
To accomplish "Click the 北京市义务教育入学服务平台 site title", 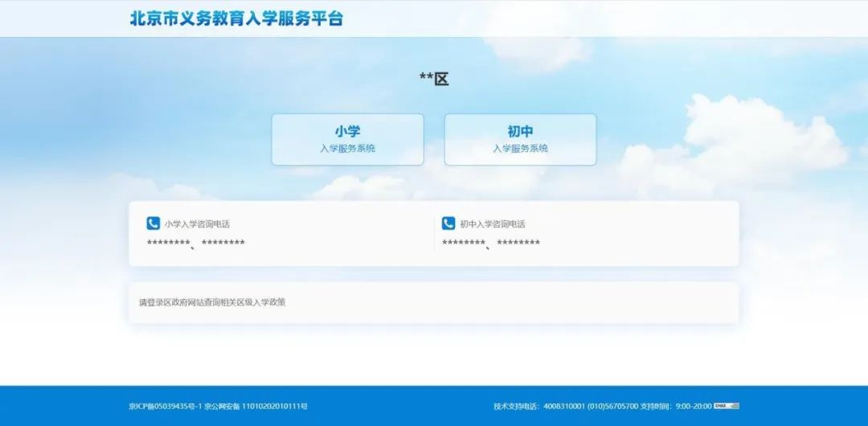I will pyautogui.click(x=236, y=18).
